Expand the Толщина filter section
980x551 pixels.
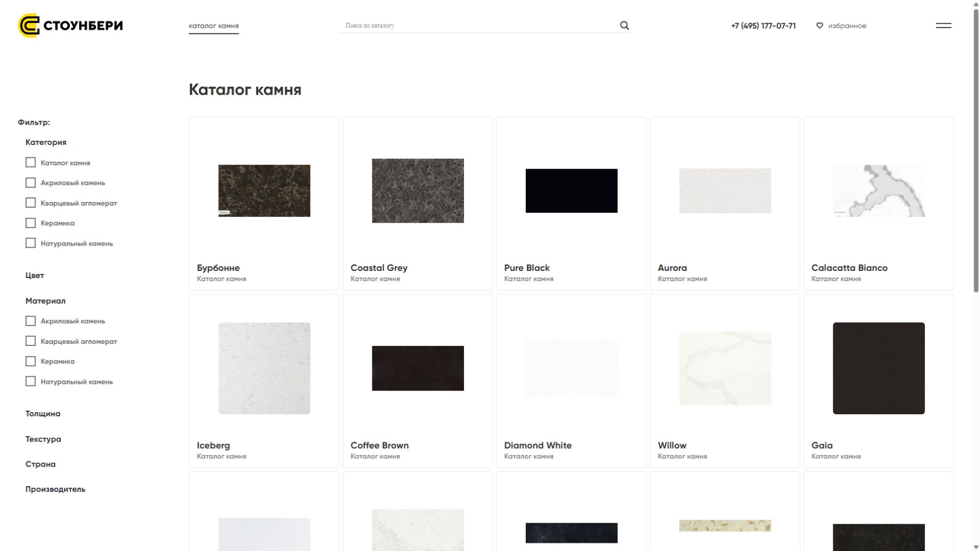(43, 414)
